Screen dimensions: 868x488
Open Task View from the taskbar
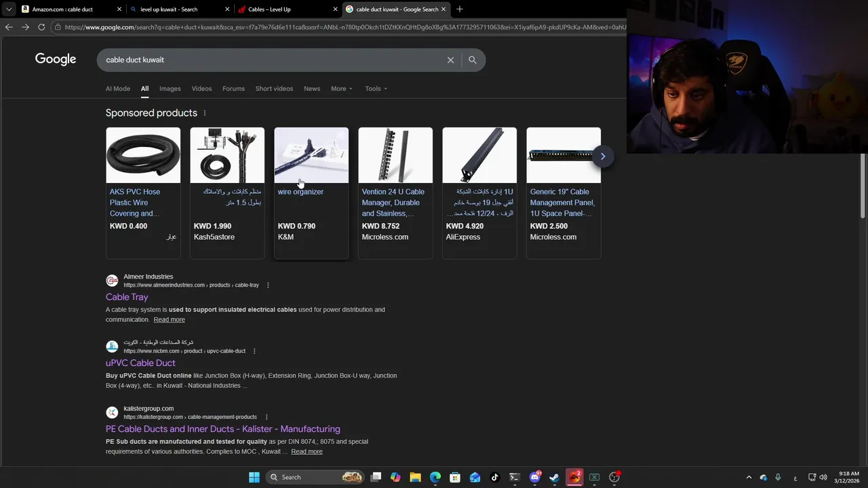(376, 477)
